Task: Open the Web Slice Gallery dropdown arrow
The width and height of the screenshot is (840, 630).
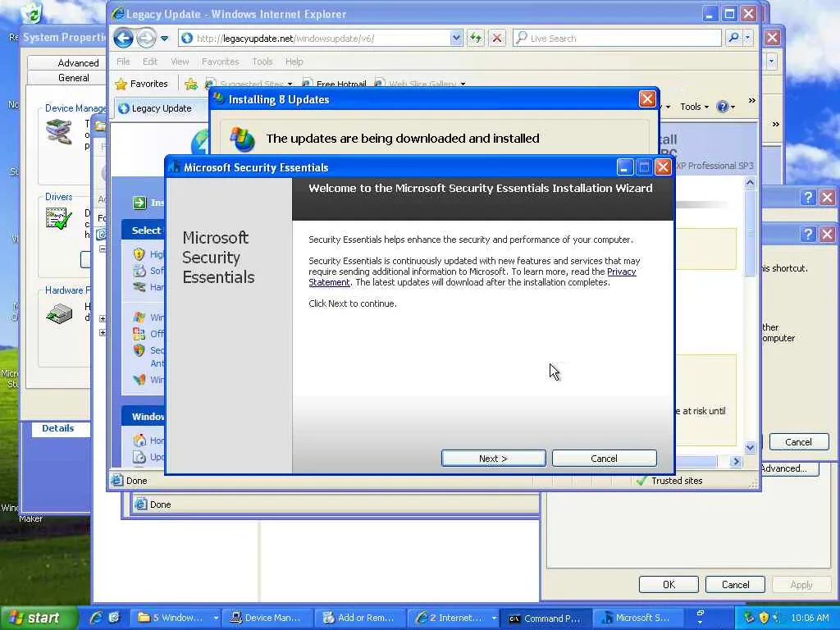Action: [463, 84]
